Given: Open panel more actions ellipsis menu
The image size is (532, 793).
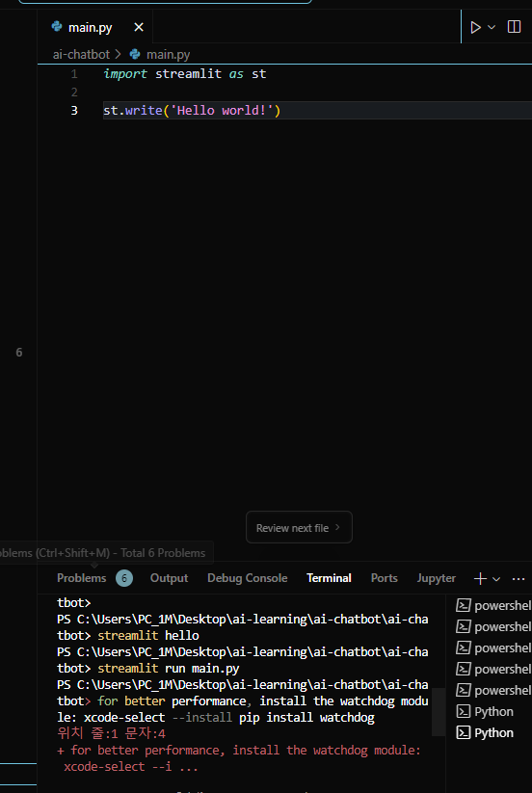Looking at the screenshot, I should point(519,578).
